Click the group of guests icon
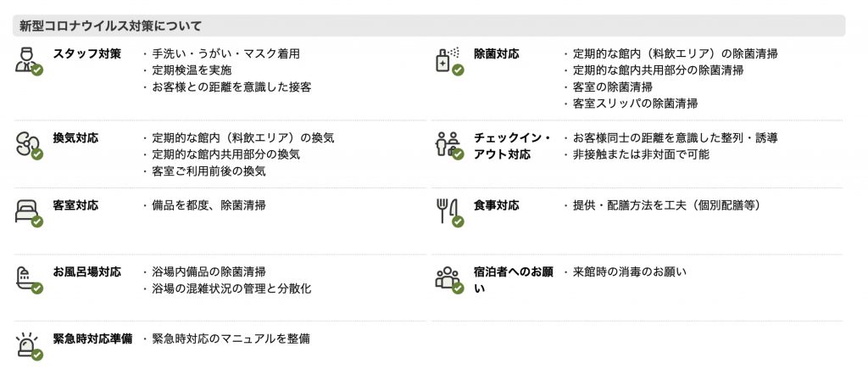Screen dimensions: 868x386 449,280
